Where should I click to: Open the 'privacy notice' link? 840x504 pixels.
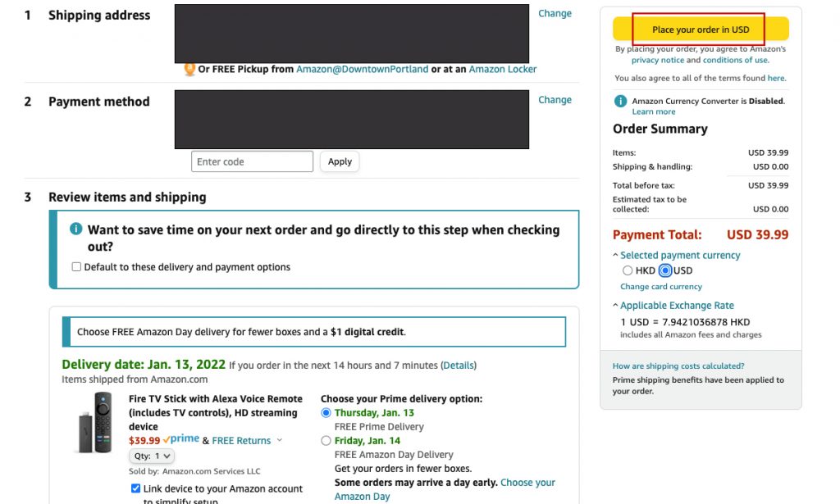[657, 60]
